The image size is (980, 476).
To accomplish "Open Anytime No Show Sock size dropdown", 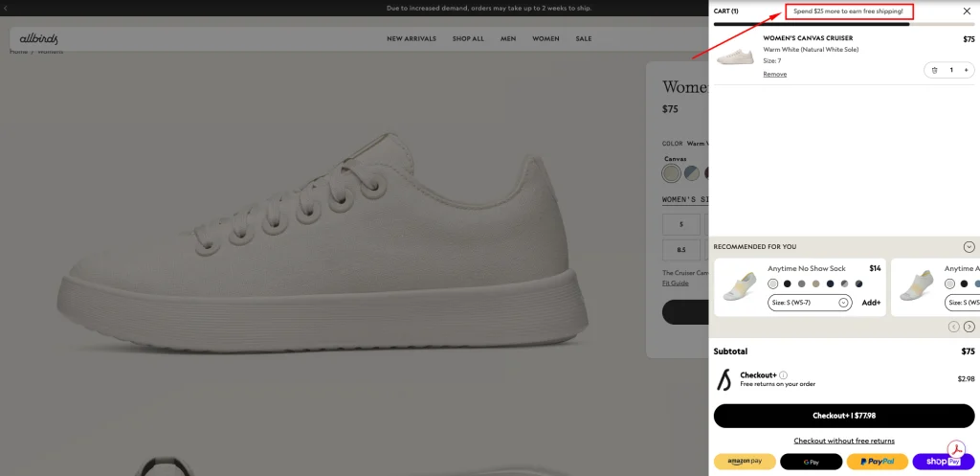I will (810, 303).
